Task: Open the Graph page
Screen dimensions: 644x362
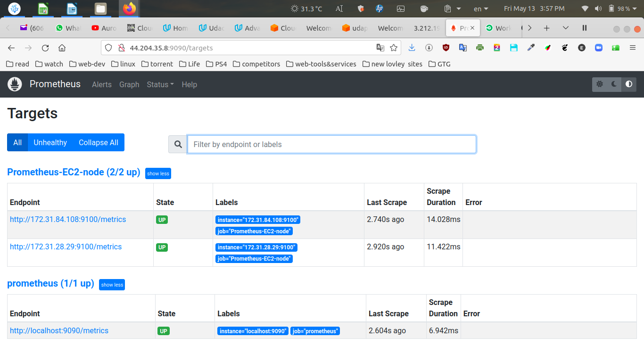Action: tap(129, 84)
